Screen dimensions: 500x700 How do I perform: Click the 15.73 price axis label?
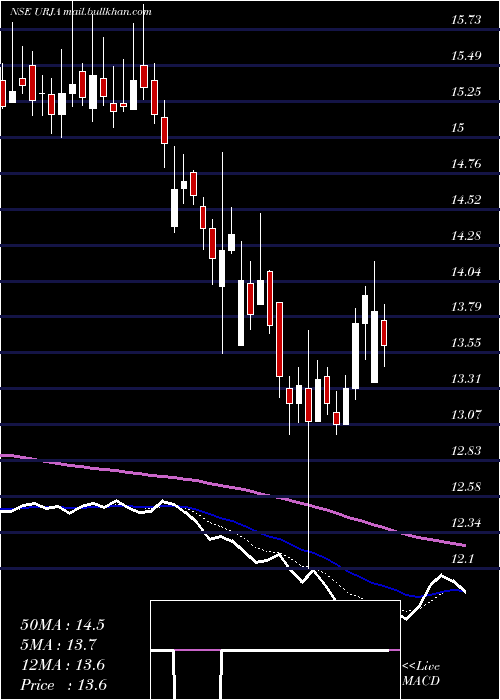466,20
